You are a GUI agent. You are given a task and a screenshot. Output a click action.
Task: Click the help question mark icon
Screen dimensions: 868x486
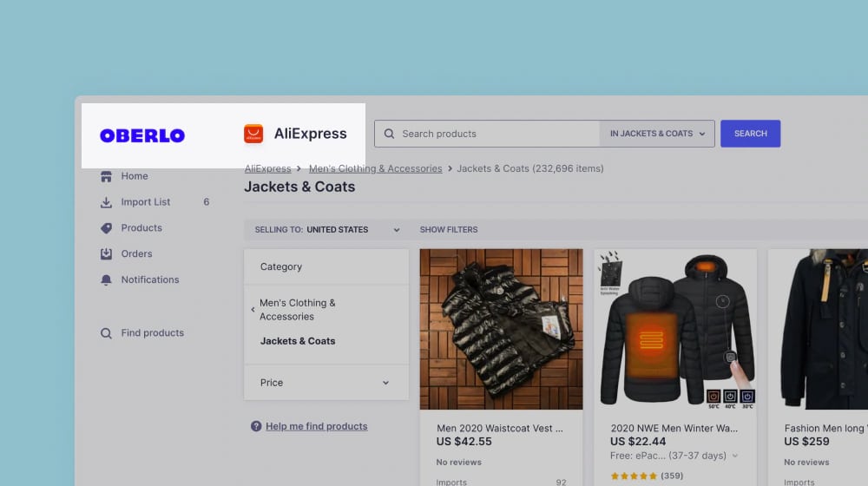point(256,426)
